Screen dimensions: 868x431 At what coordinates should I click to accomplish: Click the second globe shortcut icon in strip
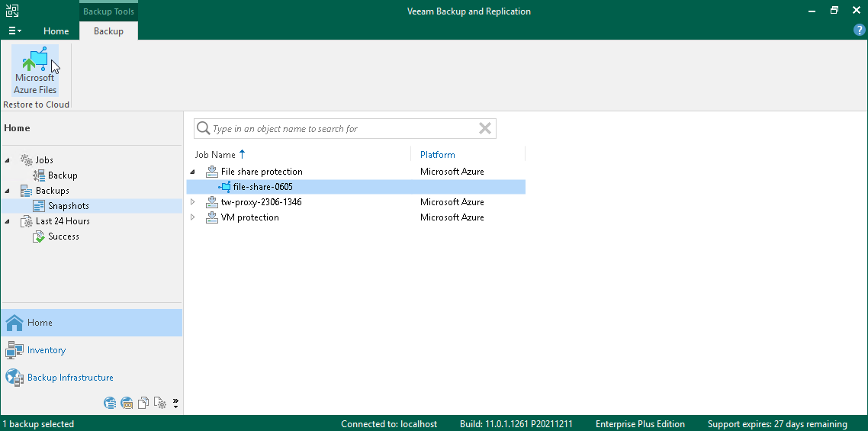click(127, 403)
